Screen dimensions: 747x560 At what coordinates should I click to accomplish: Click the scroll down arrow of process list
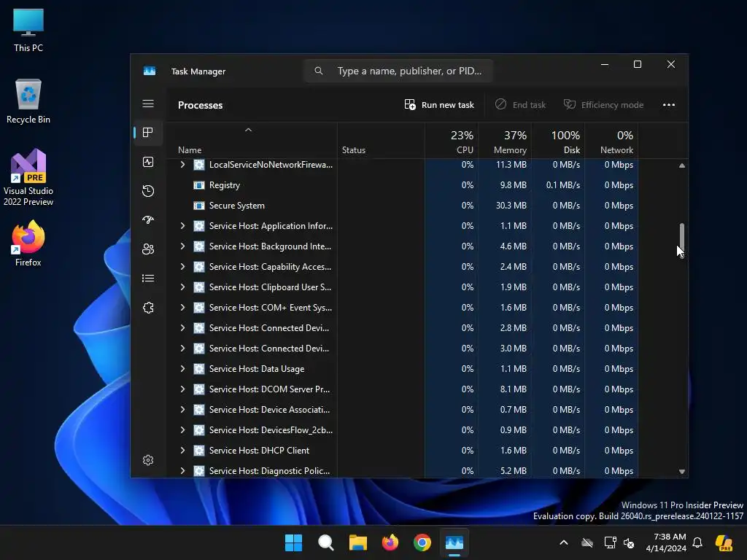tap(682, 472)
